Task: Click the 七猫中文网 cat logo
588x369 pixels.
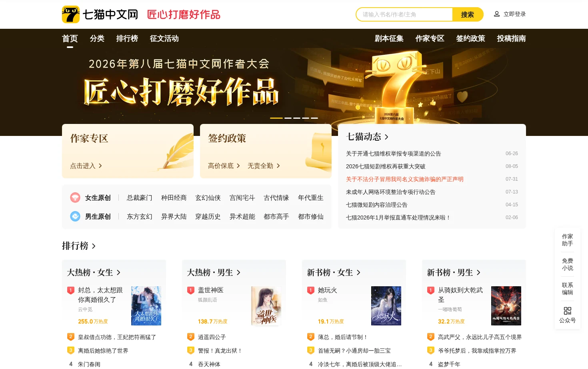Action: click(71, 14)
